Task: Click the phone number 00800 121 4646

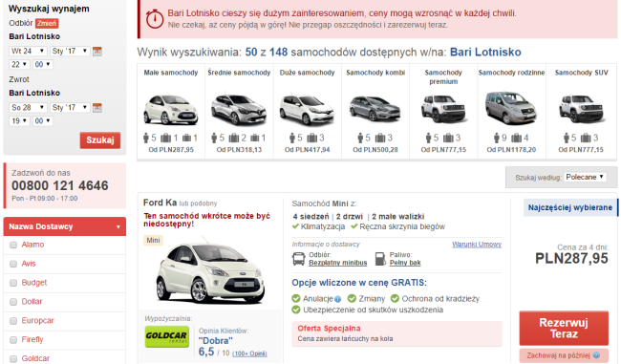Action: (60, 185)
